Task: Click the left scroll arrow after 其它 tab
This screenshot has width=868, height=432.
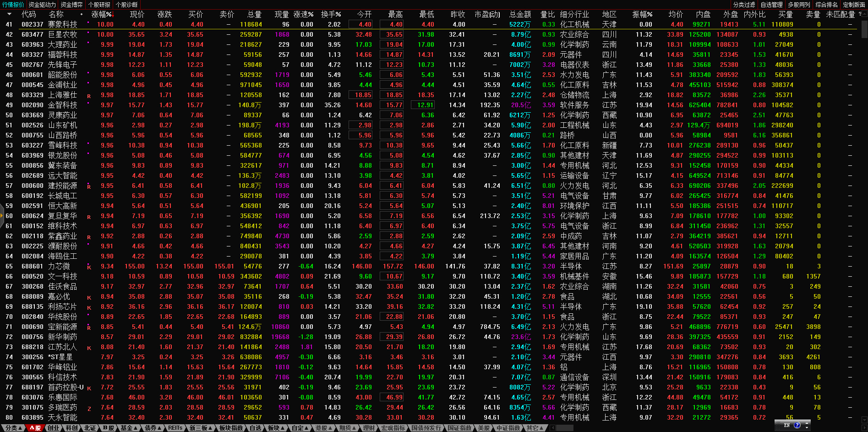Action: click(x=552, y=428)
